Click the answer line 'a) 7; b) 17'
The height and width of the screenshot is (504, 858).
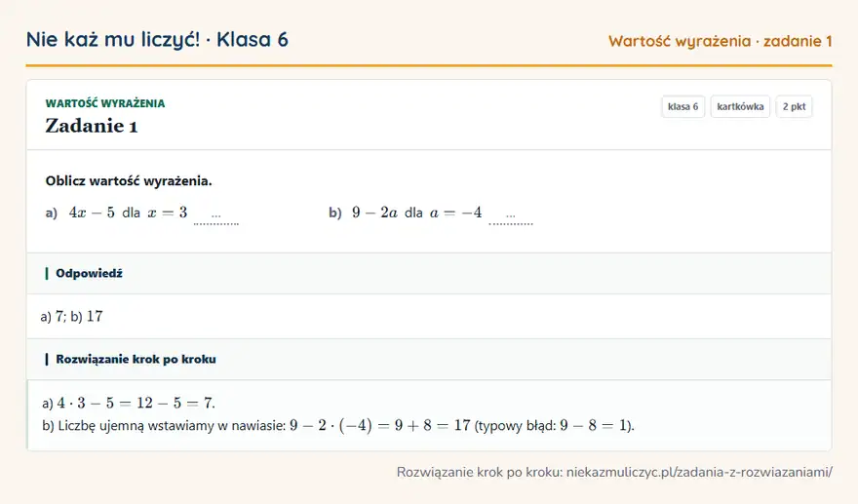[x=72, y=316]
